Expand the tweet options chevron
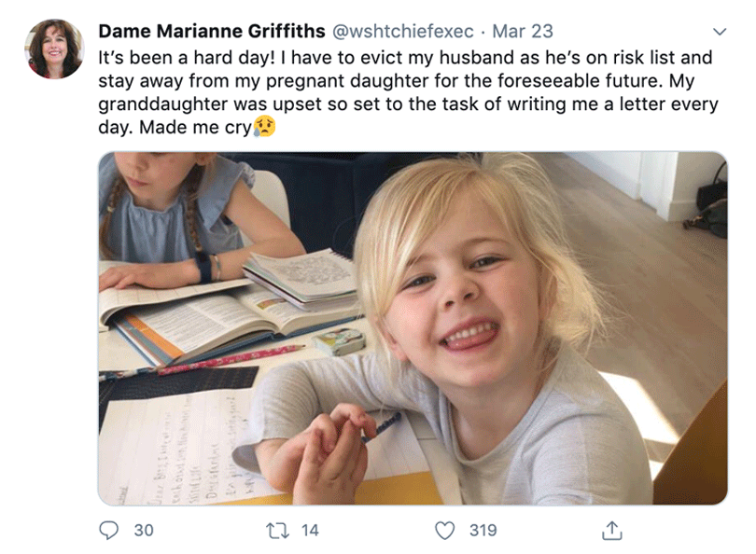Viewport: 756px width, 554px height. tap(717, 32)
